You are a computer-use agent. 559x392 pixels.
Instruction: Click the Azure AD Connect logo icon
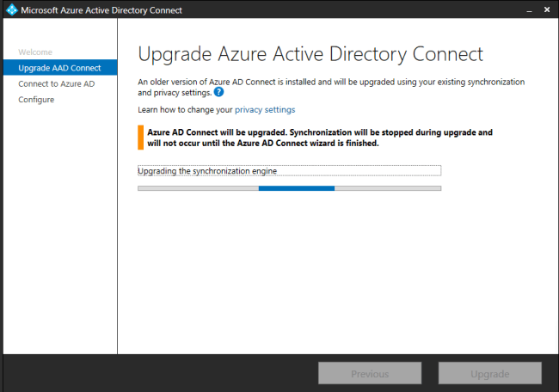tap(12, 9)
